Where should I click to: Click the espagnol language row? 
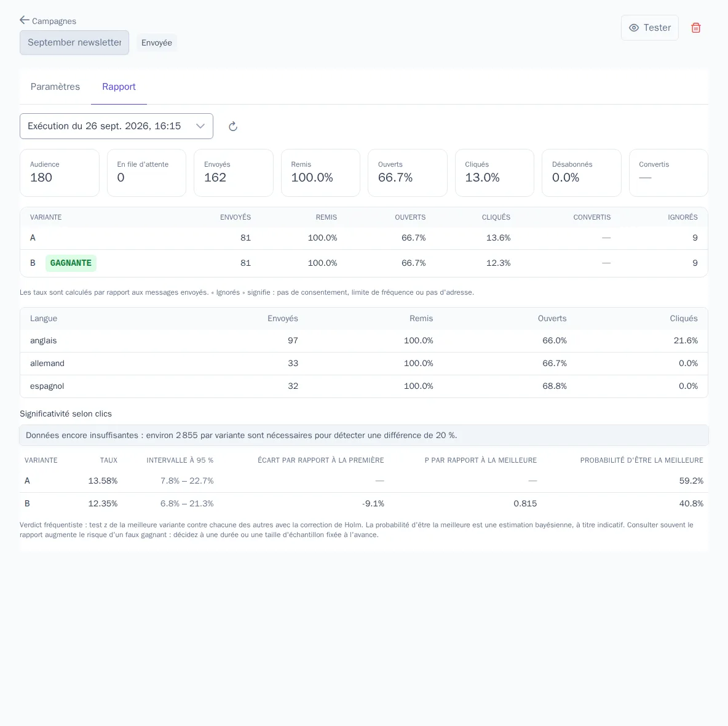pos(364,386)
